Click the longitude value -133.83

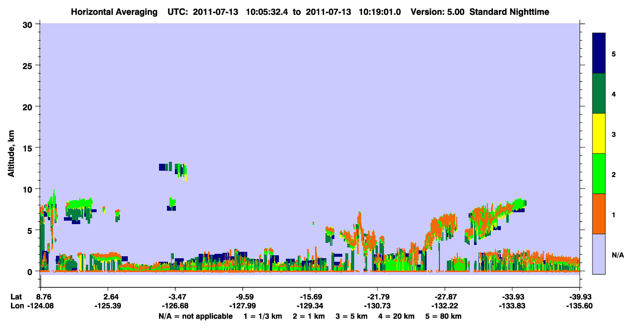pyautogui.click(x=512, y=306)
